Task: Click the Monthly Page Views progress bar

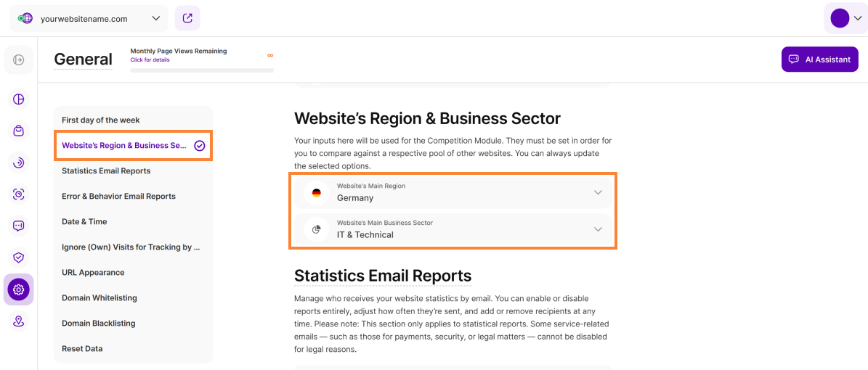Action: (x=202, y=70)
